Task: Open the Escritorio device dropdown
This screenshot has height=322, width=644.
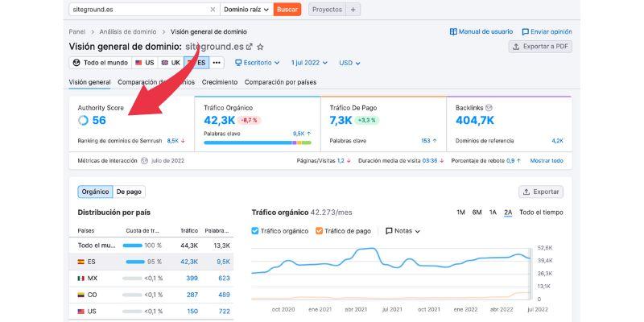Action: coord(257,63)
